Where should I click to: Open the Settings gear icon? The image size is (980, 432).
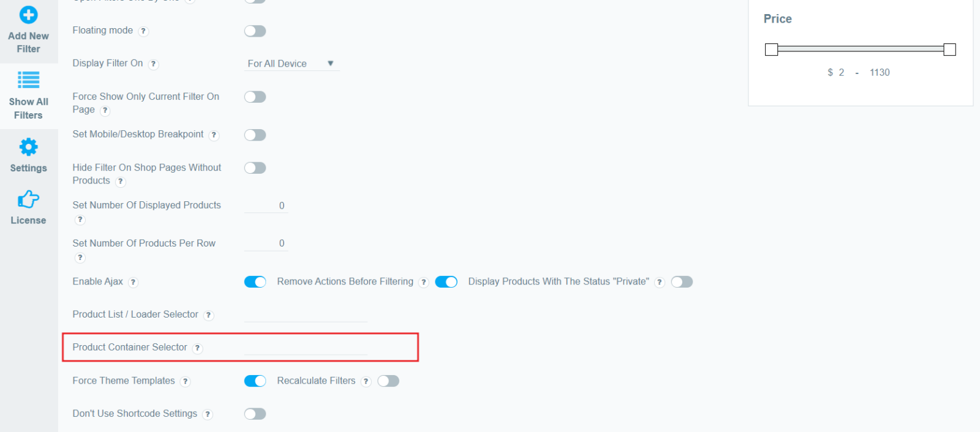[x=28, y=147]
